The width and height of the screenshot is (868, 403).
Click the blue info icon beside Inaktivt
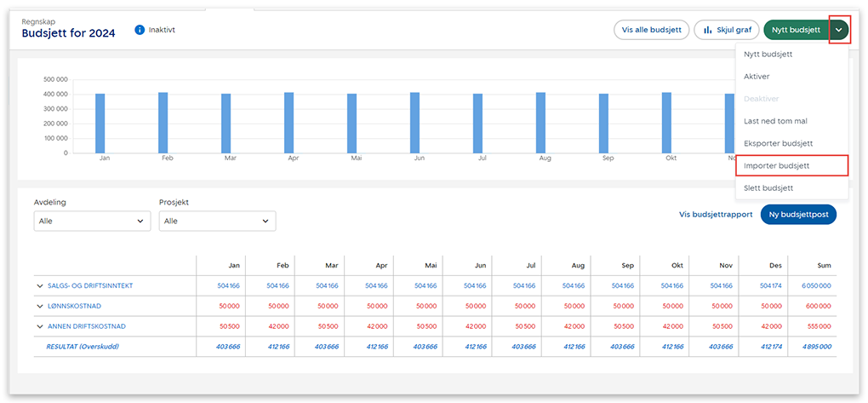click(140, 30)
